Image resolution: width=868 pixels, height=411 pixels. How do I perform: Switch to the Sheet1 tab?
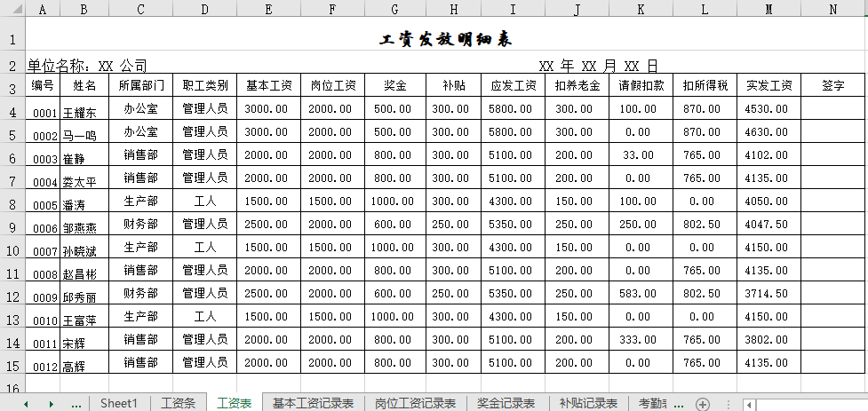click(119, 403)
